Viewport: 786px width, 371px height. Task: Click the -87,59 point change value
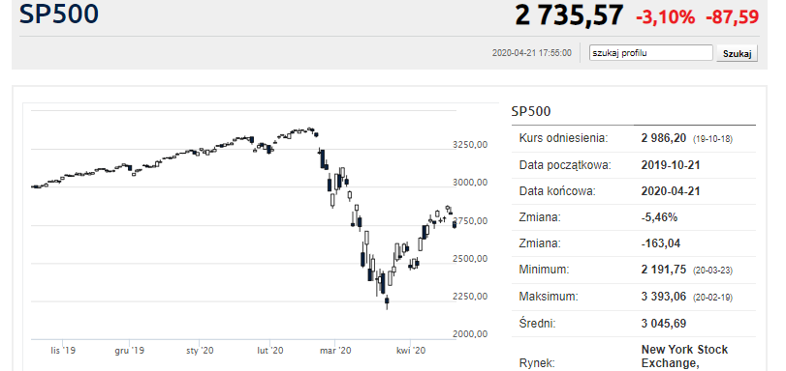(x=732, y=18)
